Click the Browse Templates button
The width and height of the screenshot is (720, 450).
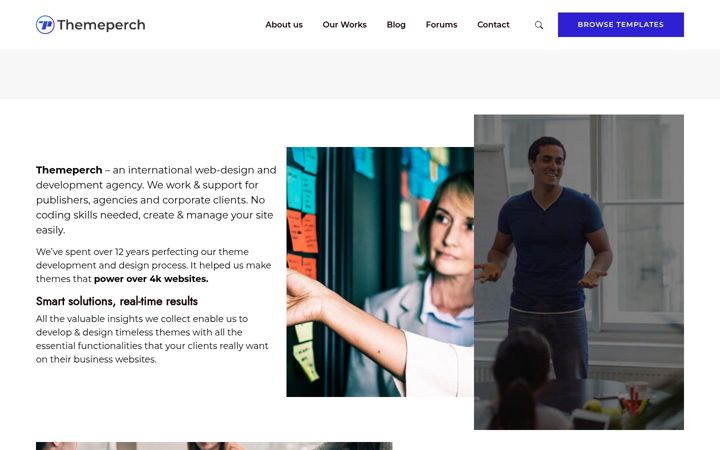point(620,25)
